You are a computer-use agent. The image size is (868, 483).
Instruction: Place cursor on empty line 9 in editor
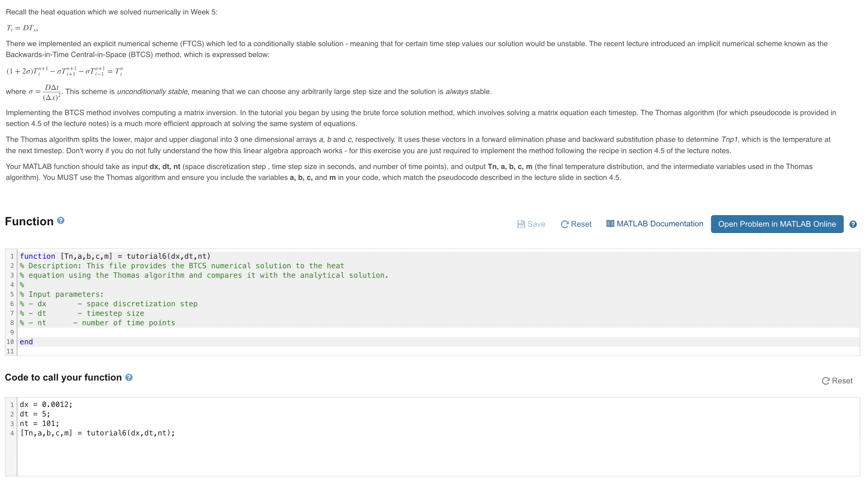point(70,332)
